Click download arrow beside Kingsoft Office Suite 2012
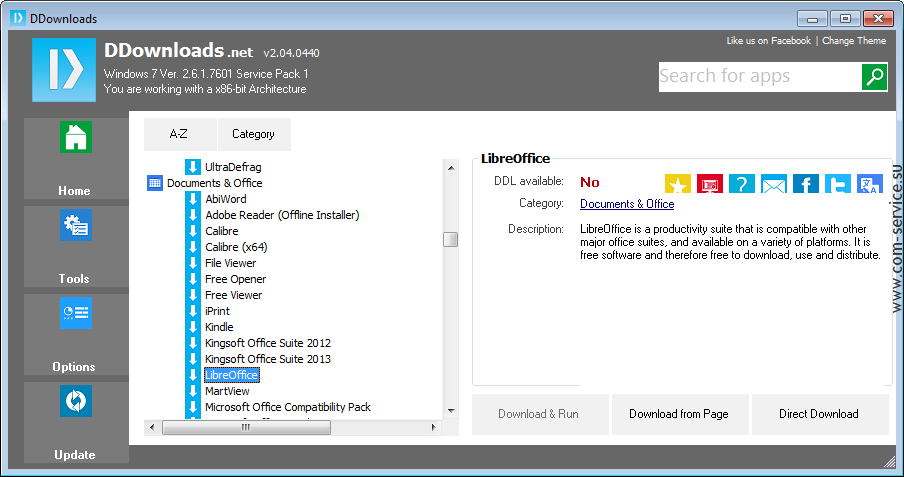Screen dimensions: 904x477 tap(193, 343)
